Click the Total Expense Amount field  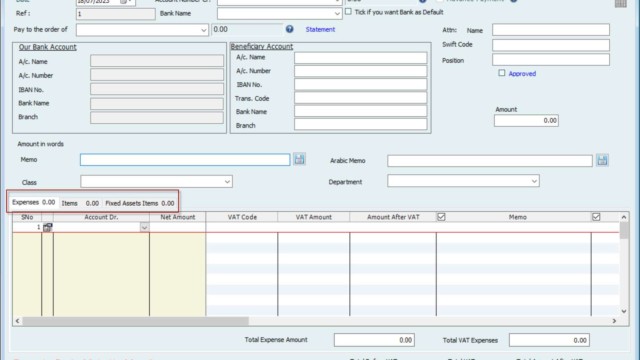pyautogui.click(x=374, y=340)
